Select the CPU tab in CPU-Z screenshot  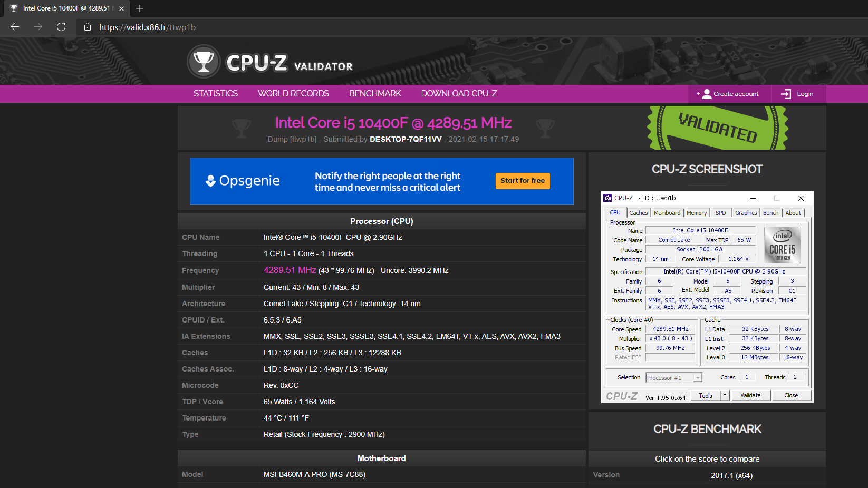coord(615,213)
